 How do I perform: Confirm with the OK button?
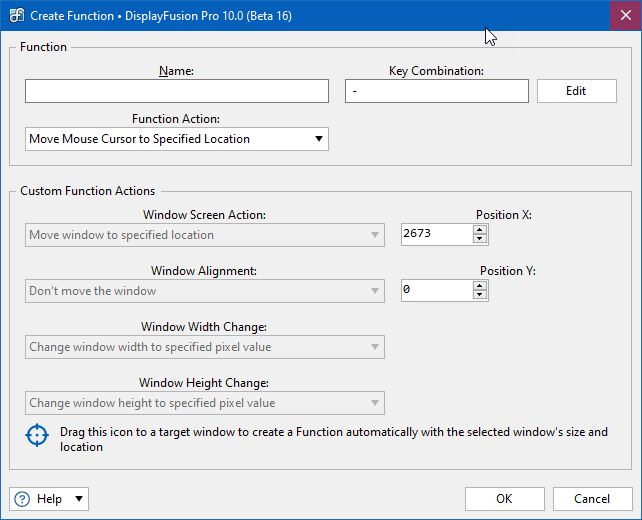(x=504, y=499)
